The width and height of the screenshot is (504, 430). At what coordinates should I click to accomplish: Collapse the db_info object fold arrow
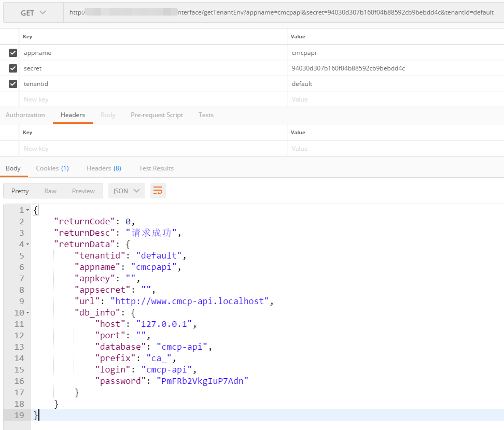pyautogui.click(x=27, y=313)
